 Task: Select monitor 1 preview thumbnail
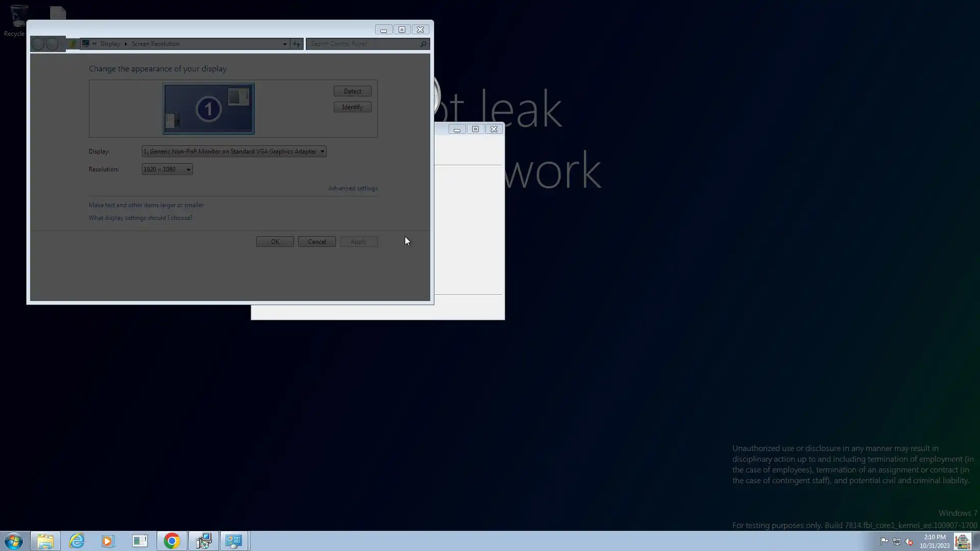tap(208, 109)
